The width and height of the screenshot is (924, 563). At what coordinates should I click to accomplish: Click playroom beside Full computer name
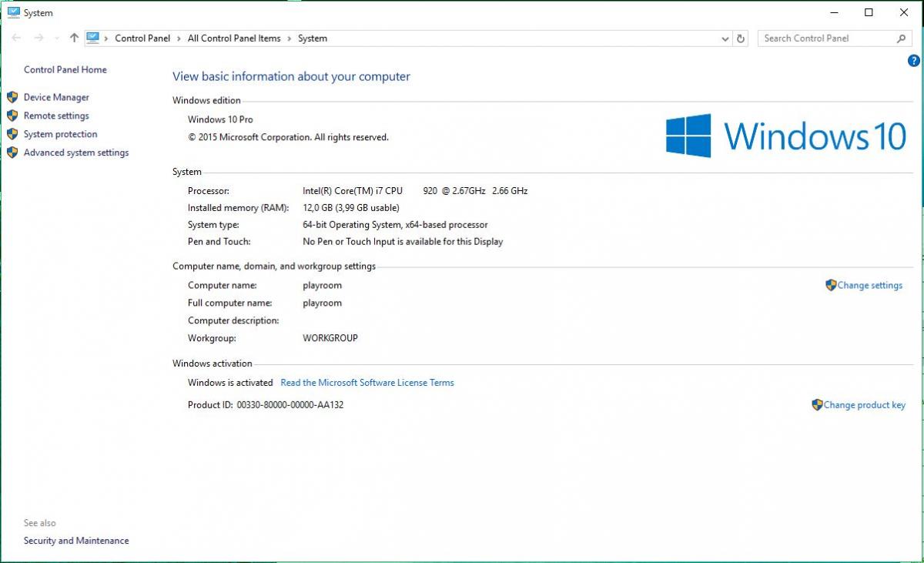[x=322, y=303]
